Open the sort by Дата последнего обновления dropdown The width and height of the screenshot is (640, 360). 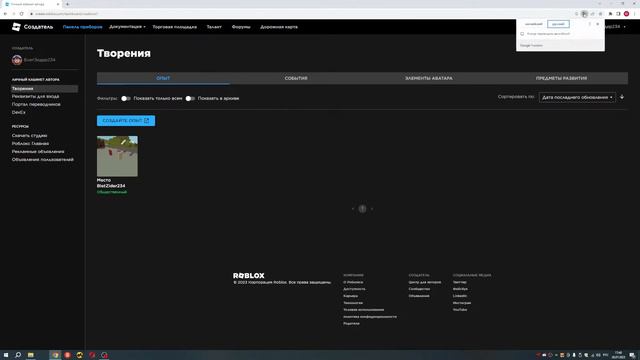click(x=577, y=98)
